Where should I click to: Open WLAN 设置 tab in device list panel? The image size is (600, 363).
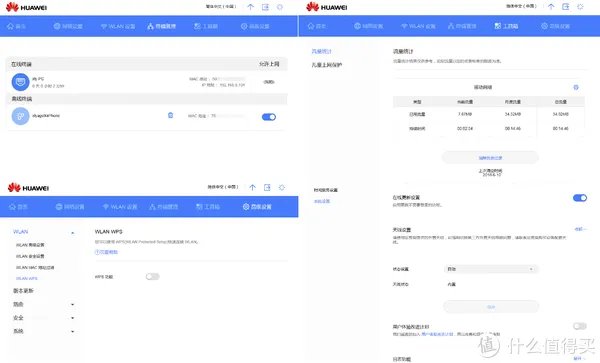click(118, 26)
